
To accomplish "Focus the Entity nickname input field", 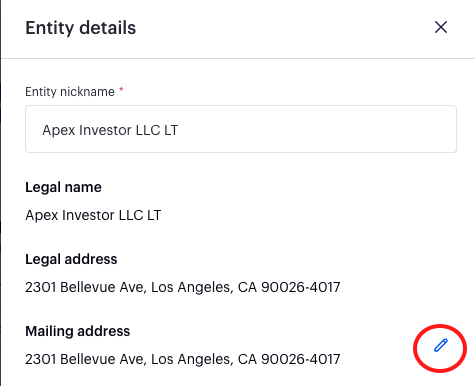I will [241, 129].
